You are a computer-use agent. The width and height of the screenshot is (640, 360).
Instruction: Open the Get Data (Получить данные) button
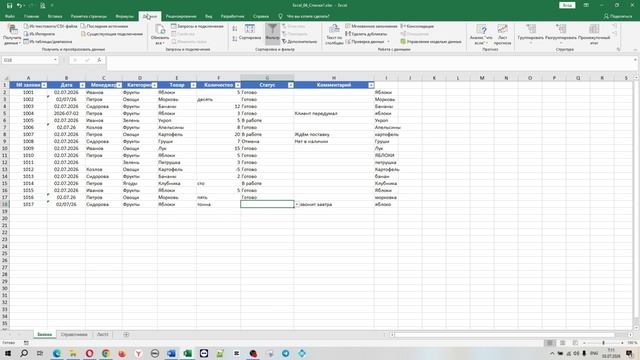click(12, 34)
